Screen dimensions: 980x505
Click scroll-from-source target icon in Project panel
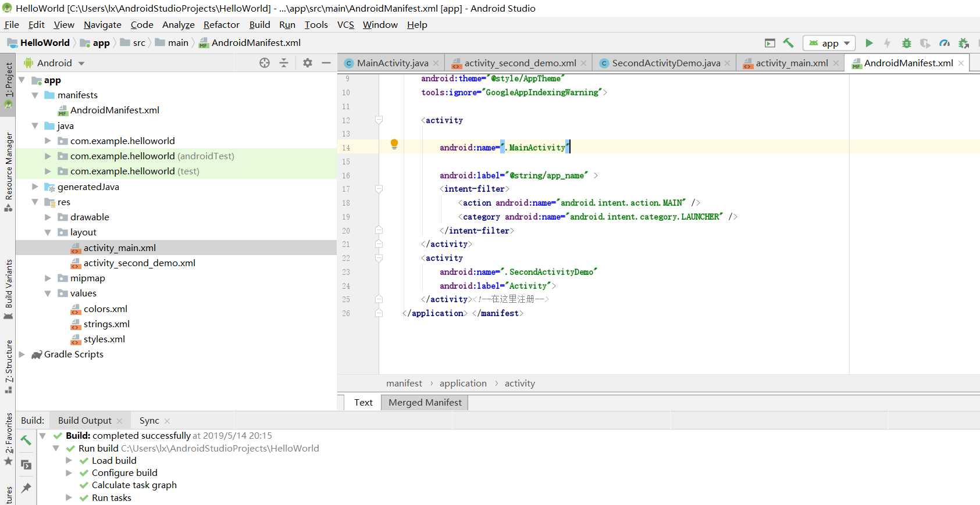coord(265,63)
